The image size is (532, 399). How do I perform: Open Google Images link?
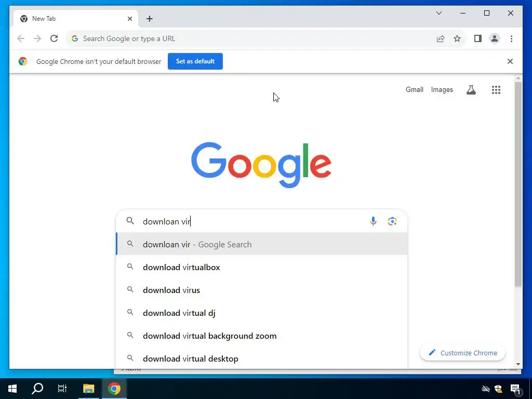coord(442,89)
